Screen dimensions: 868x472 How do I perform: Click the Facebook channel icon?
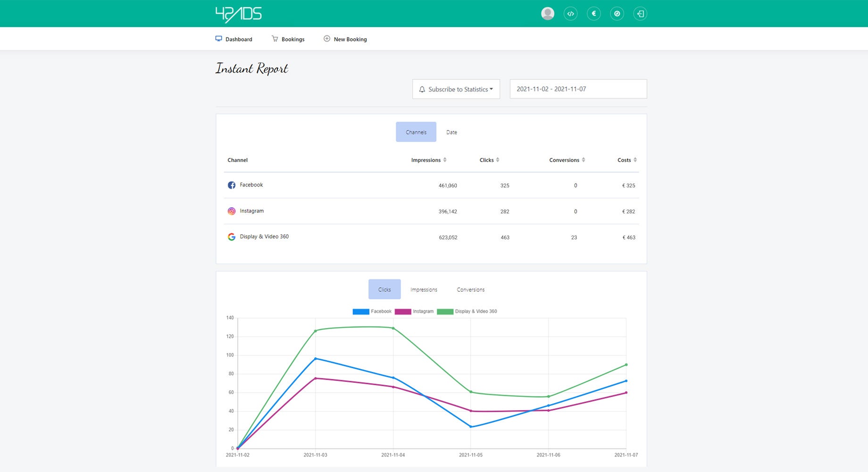(x=232, y=185)
